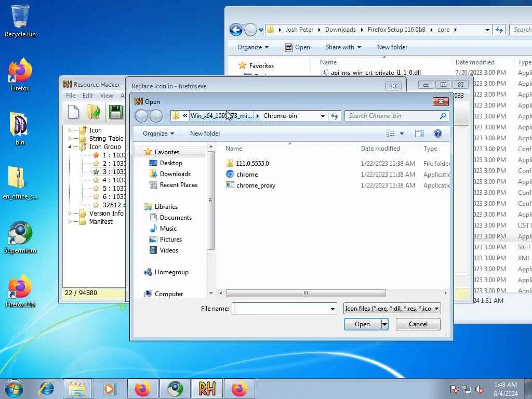Select the 111.0.5555.0 folder
The width and height of the screenshot is (532, 399).
point(252,164)
